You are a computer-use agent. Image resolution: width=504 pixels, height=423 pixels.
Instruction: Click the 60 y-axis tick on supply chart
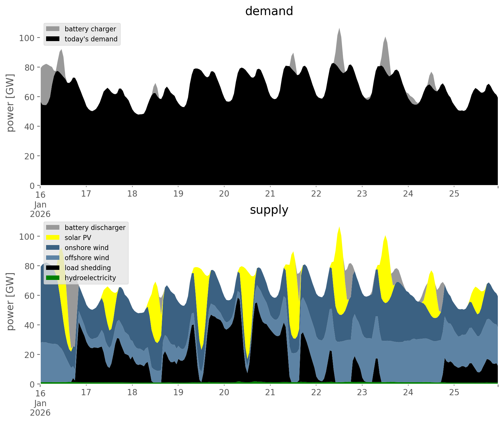[30, 296]
